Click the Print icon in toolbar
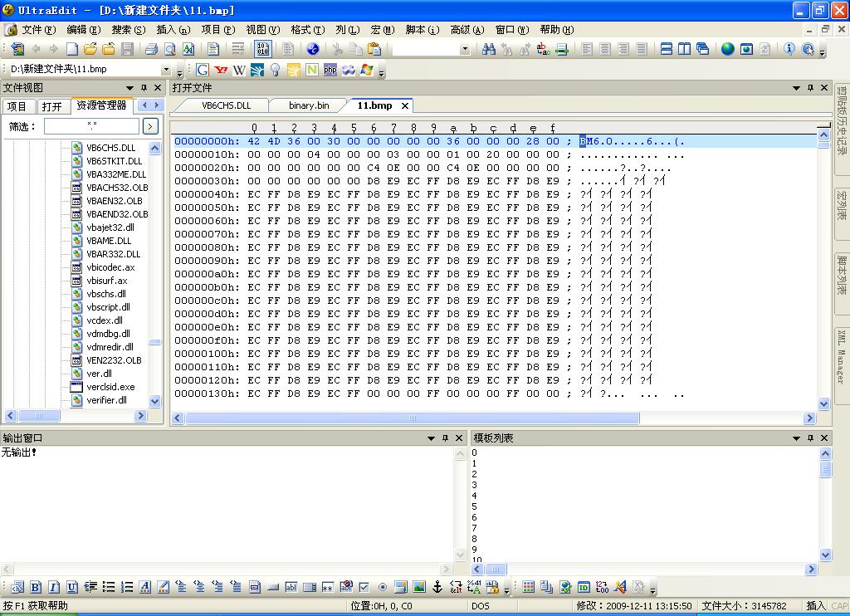Image resolution: width=850 pixels, height=616 pixels. (151, 49)
